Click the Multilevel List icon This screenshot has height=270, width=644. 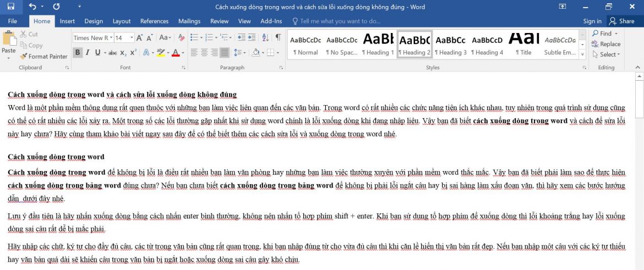pyautogui.click(x=223, y=37)
